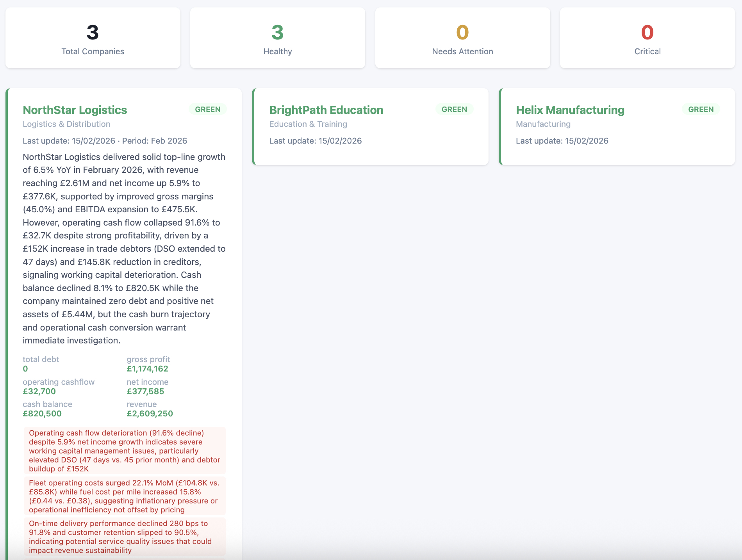Click the net income value £377,585
Image resolution: width=742 pixels, height=560 pixels.
coord(145,391)
